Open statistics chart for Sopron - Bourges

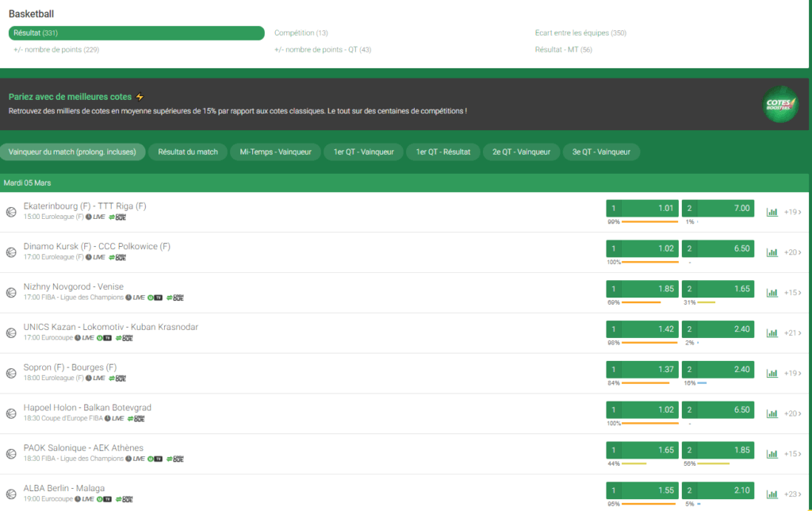tap(772, 373)
